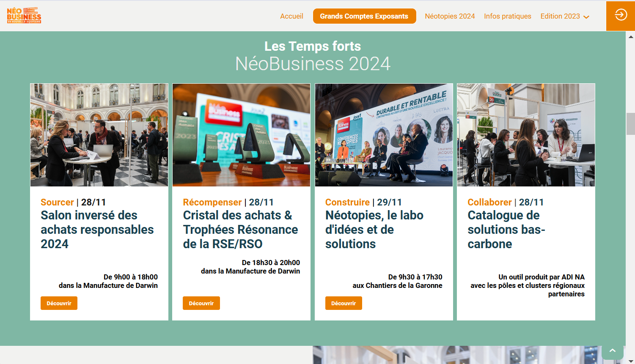Open the conference stage photo
The height and width of the screenshot is (364, 635).
(x=384, y=135)
